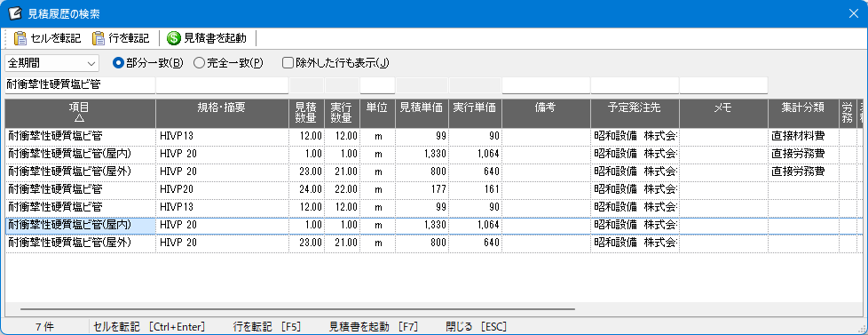Screen dimensions: 868x335
Task: Click the 実行単価 column header
Action: (475, 113)
